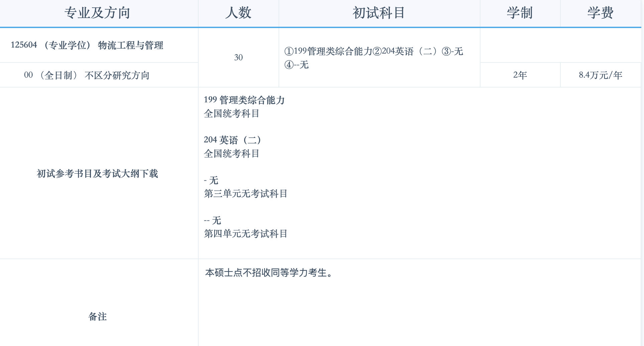Click 全国统考科目 under the 204 英语 heading
This screenshot has width=644, height=346.
coord(231,154)
